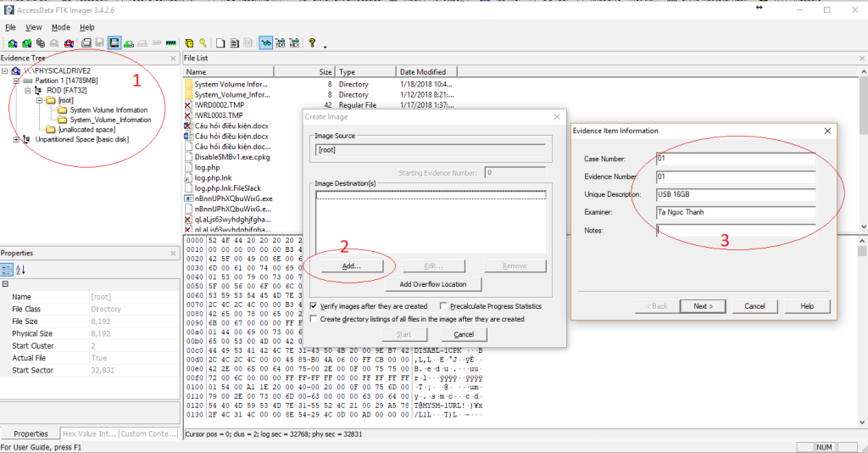Click Next > in Evidence Item Information
Image resolution: width=868 pixels, height=453 pixels.
point(703,305)
